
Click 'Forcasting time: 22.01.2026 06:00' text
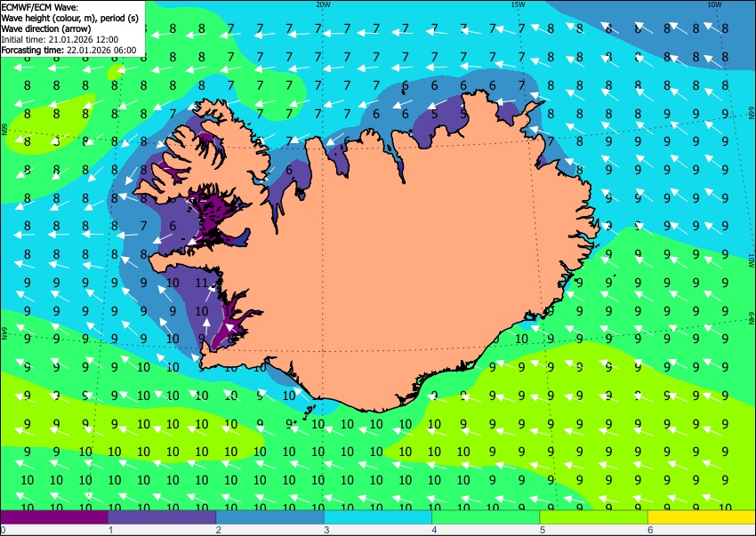[x=69, y=50]
